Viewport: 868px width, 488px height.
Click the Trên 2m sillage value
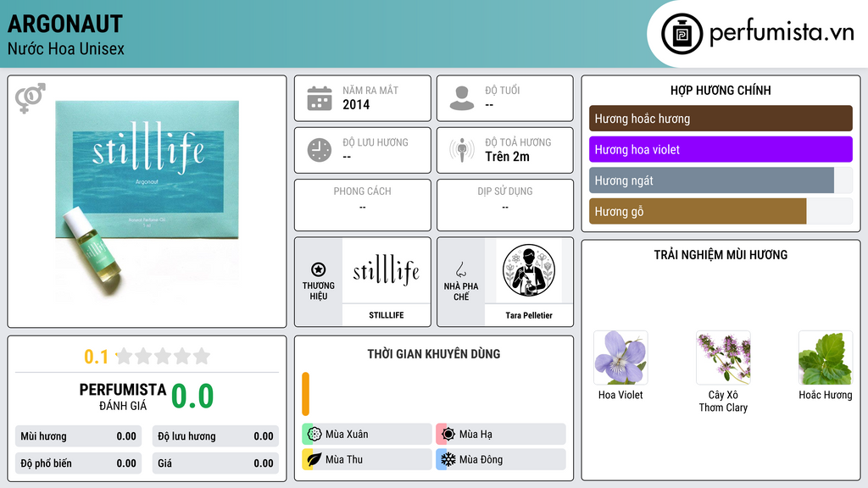click(x=507, y=157)
